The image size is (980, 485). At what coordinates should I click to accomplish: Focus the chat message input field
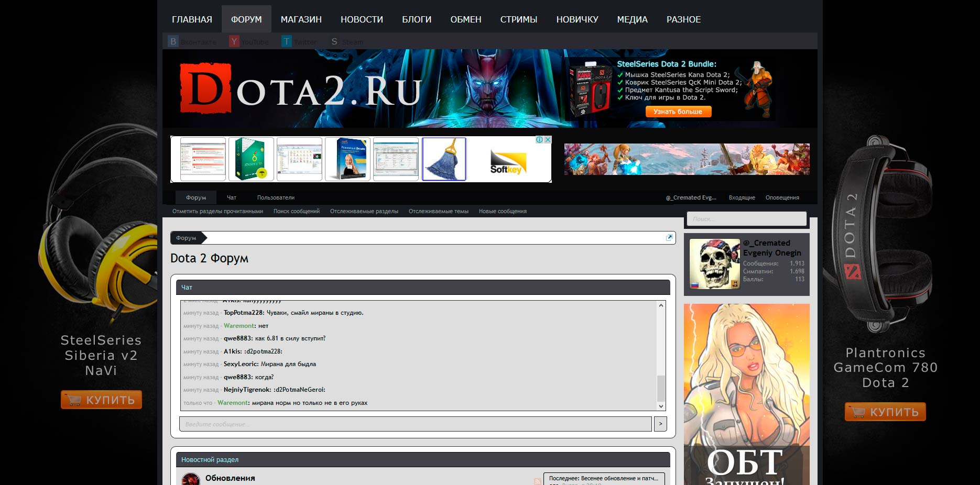pos(416,424)
